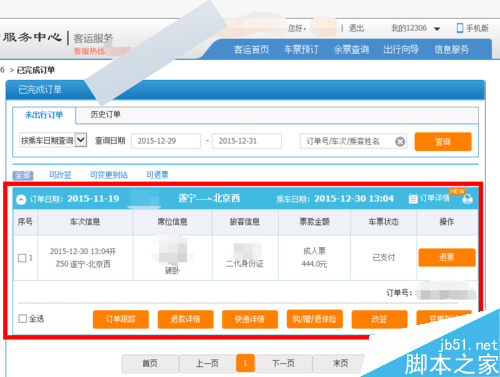The width and height of the screenshot is (500, 377).
Task: Switch to the 历史订单 tab
Action: pyautogui.click(x=105, y=115)
